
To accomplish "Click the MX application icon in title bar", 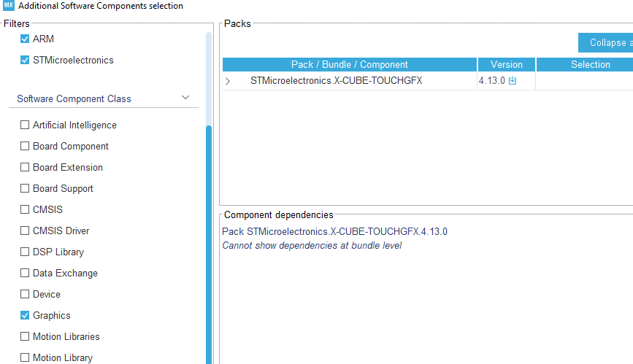I will (x=9, y=5).
